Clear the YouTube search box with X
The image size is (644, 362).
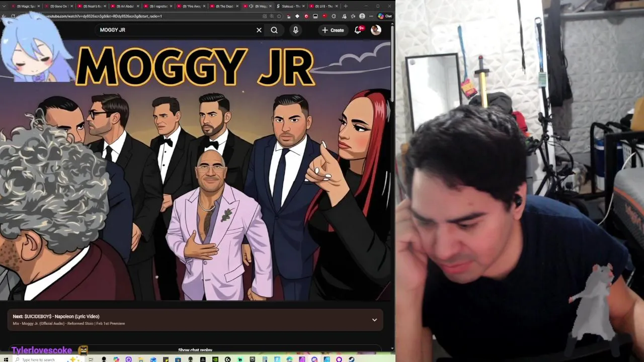pos(259,30)
